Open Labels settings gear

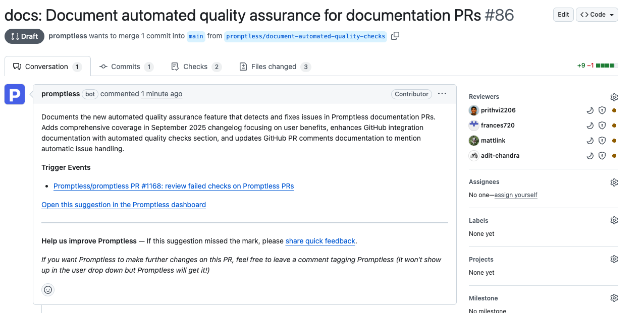coord(614,220)
